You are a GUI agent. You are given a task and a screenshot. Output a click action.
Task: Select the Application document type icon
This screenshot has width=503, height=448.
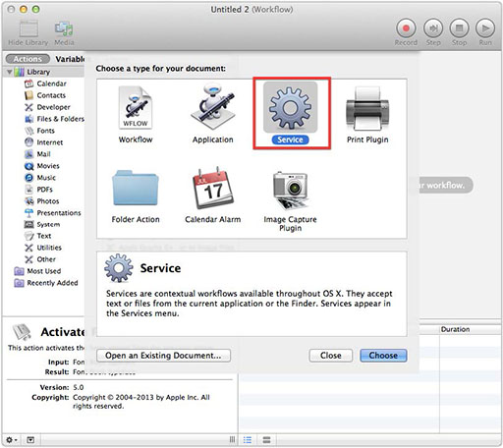(213, 107)
